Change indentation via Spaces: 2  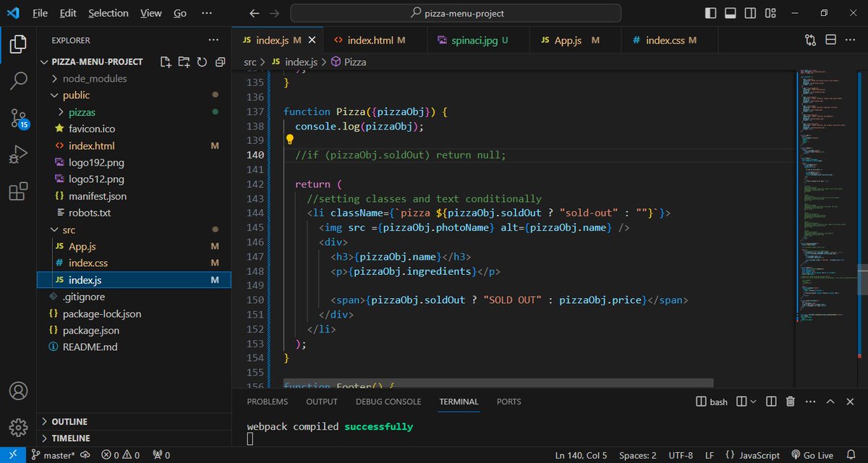tap(638, 456)
